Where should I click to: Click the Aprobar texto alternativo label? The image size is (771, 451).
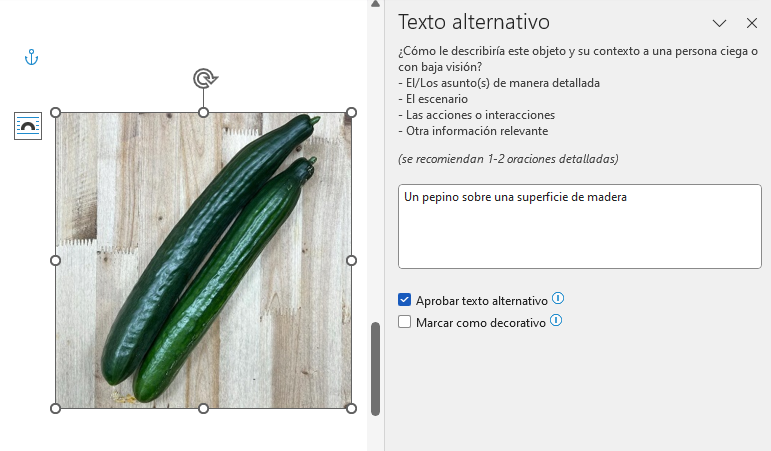tap(482, 301)
